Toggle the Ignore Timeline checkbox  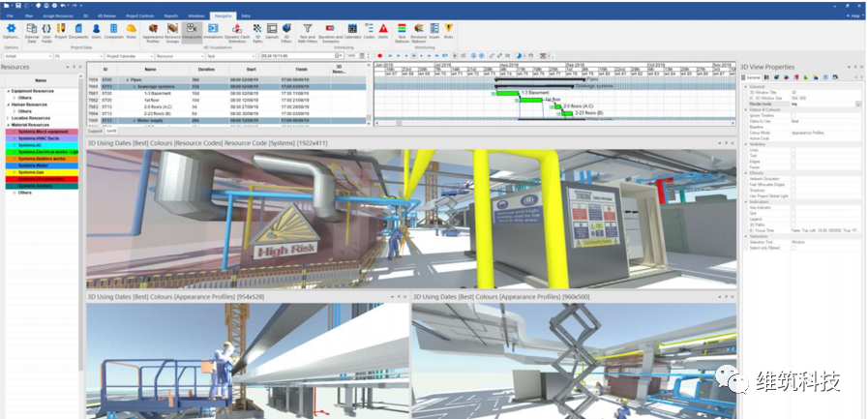[793, 114]
